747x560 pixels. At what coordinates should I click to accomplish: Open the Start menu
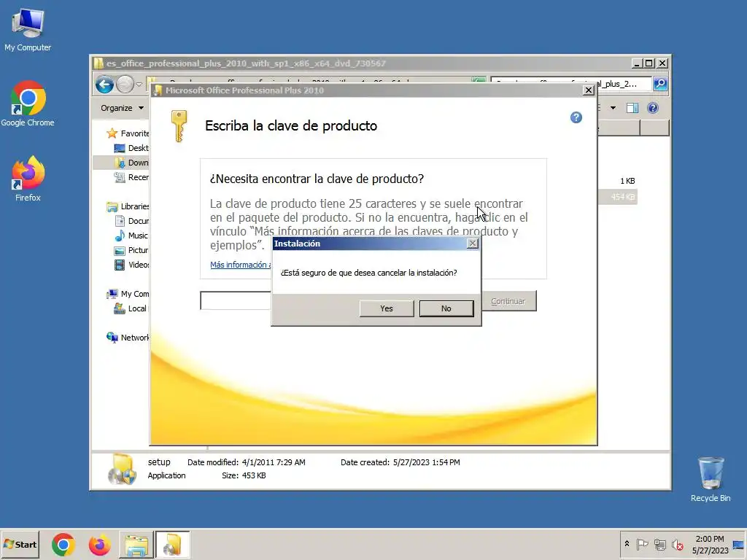20,544
